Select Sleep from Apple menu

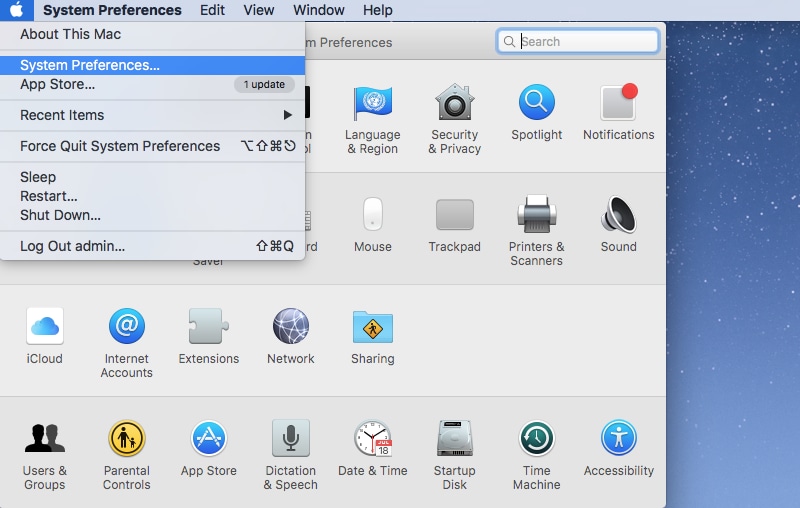[x=153, y=177]
